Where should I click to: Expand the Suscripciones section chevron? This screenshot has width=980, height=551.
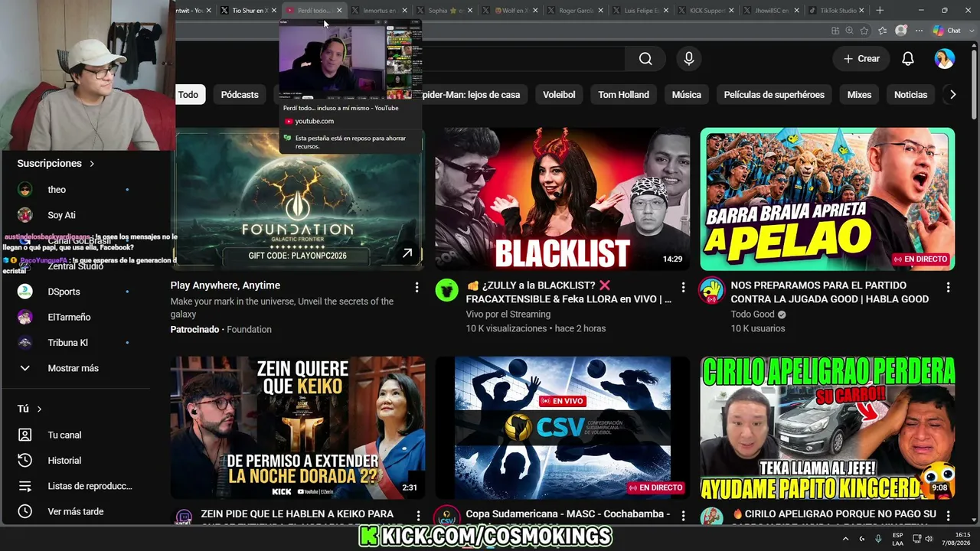[92, 164]
